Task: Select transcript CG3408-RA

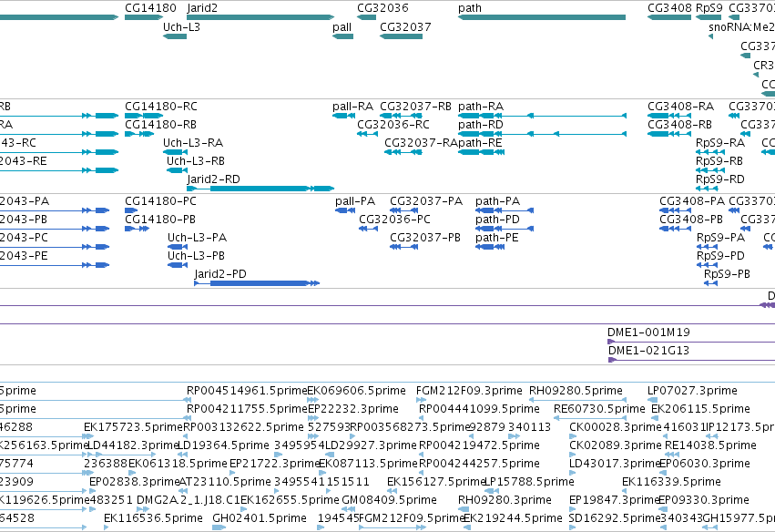Action: pyautogui.click(x=669, y=116)
